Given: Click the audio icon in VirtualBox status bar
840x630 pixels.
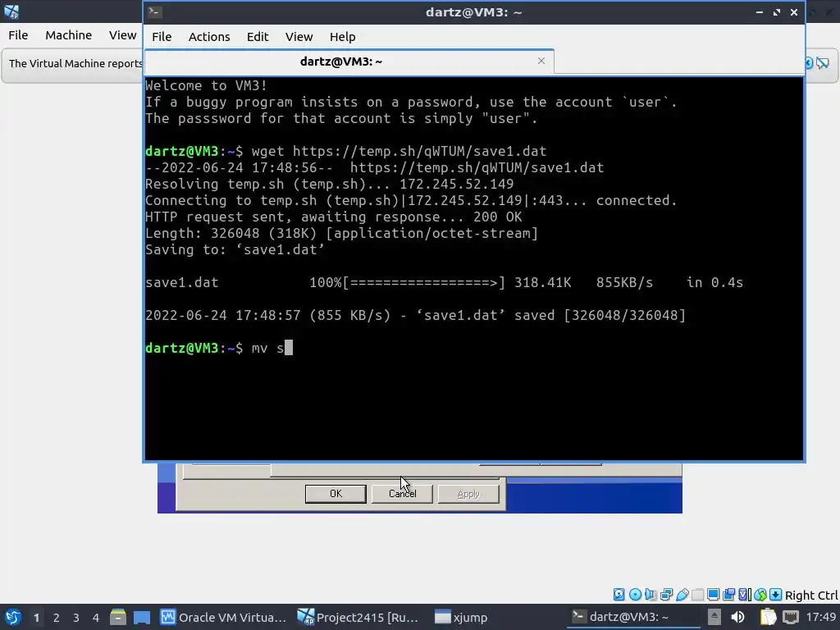Looking at the screenshot, I should click(x=651, y=594).
